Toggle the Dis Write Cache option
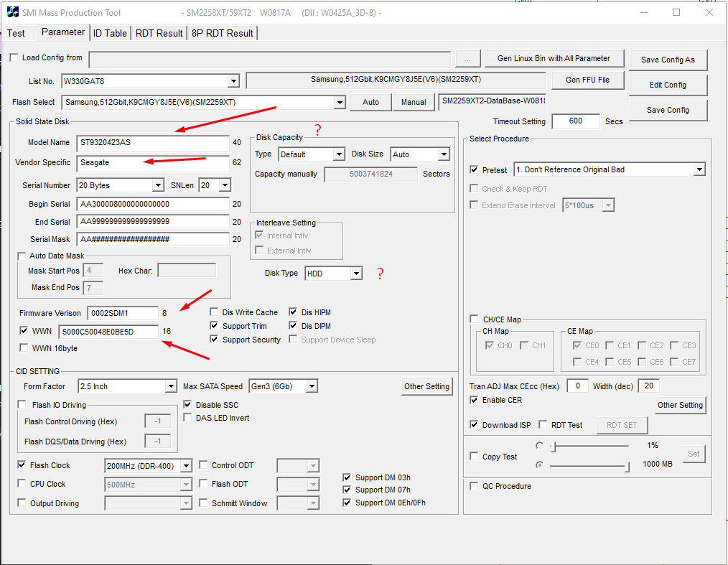The image size is (728, 565). coord(214,312)
